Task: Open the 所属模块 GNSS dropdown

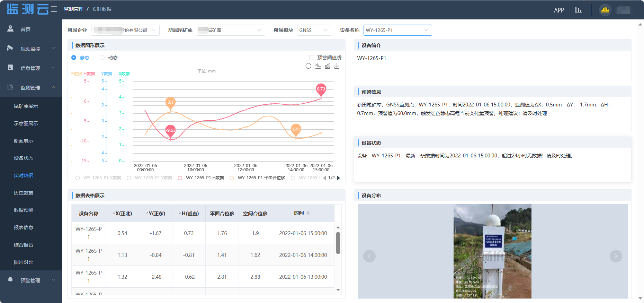Action: coord(314,30)
